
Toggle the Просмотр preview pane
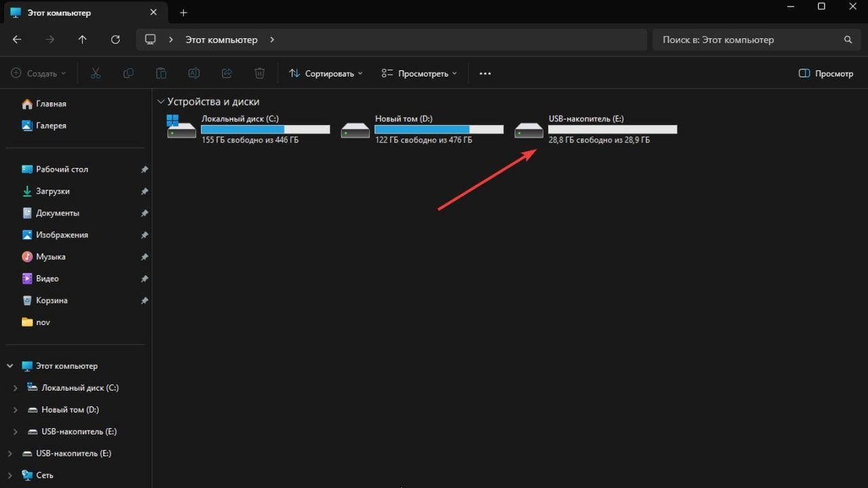tap(826, 73)
